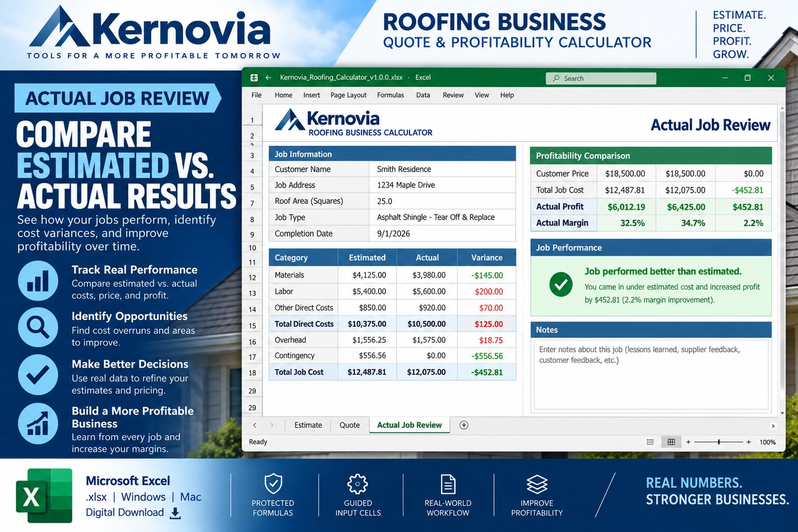
Task: Select the Normal grid view icon
Action: pyautogui.click(x=671, y=442)
